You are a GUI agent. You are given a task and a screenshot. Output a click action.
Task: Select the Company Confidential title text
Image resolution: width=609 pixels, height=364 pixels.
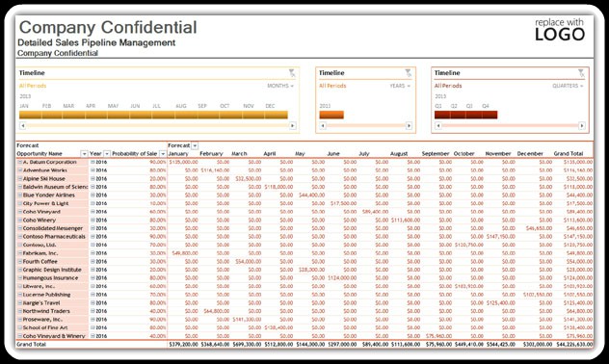pyautogui.click(x=108, y=28)
